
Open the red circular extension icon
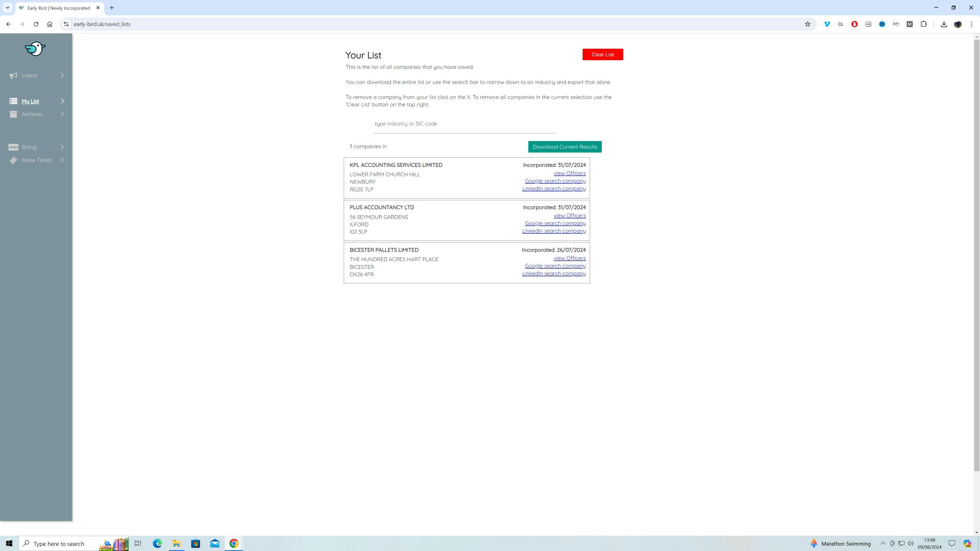point(854,24)
